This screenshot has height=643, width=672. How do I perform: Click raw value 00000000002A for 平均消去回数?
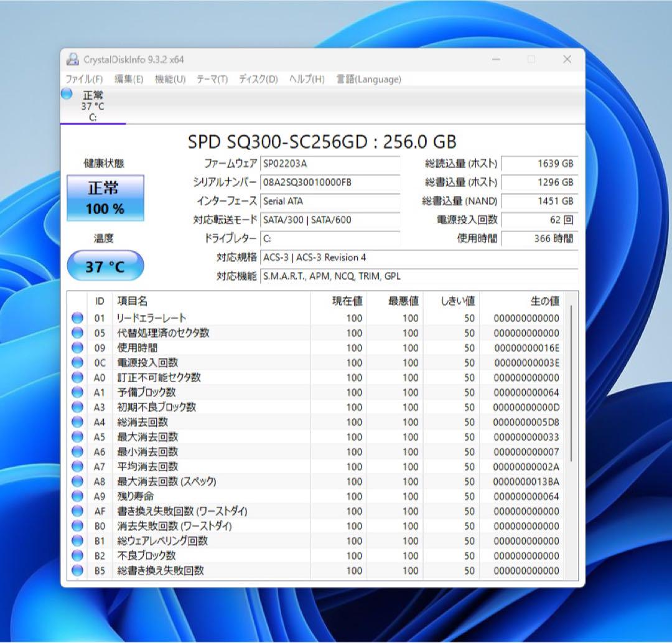526,467
